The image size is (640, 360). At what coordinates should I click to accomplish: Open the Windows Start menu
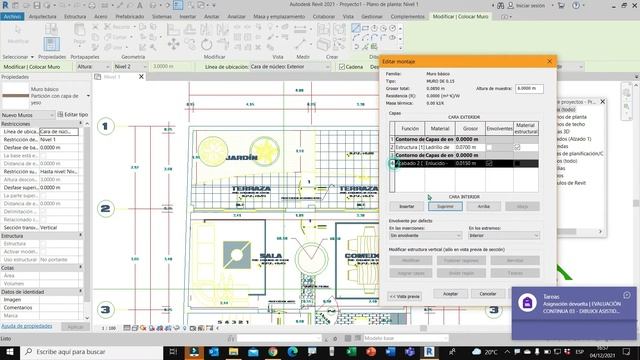point(9,352)
